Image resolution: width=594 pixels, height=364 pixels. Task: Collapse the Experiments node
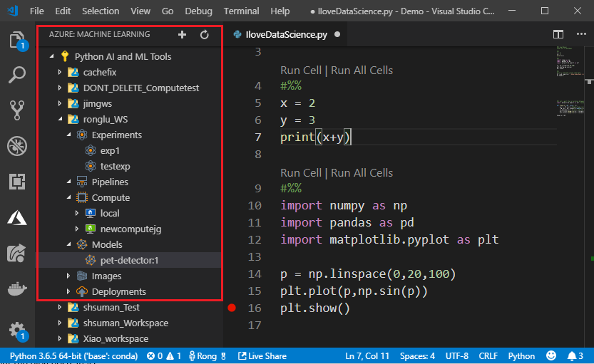click(x=68, y=135)
